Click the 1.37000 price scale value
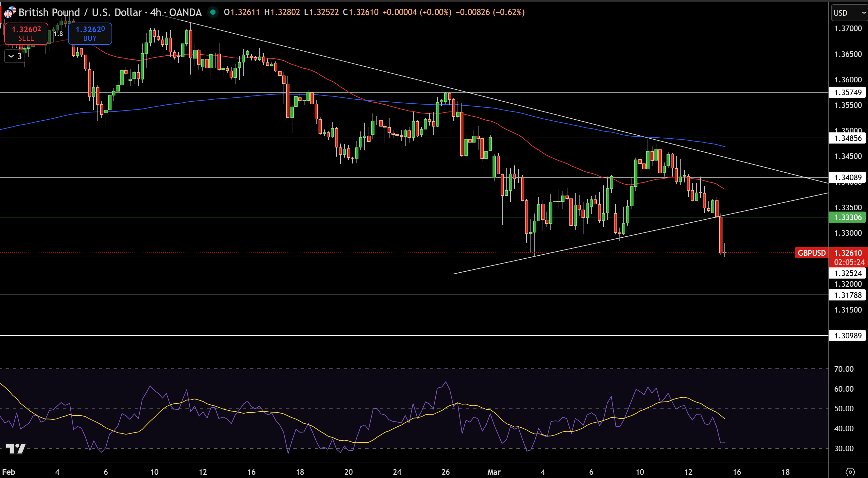868x478 pixels. click(x=848, y=29)
